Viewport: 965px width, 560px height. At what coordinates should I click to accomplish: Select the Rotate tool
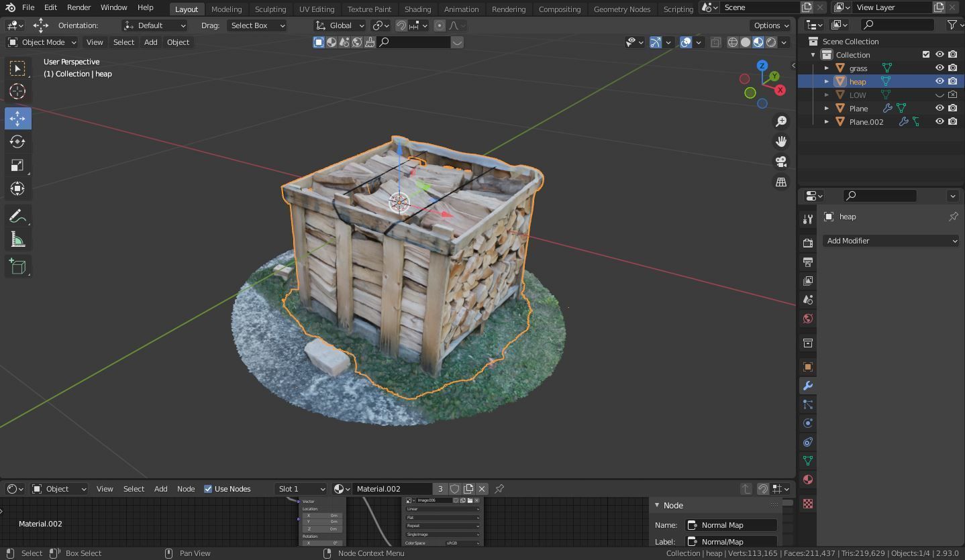coord(17,142)
